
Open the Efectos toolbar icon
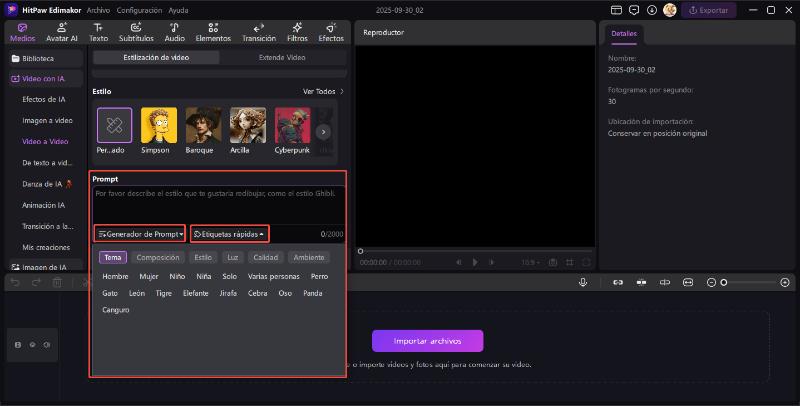click(331, 32)
